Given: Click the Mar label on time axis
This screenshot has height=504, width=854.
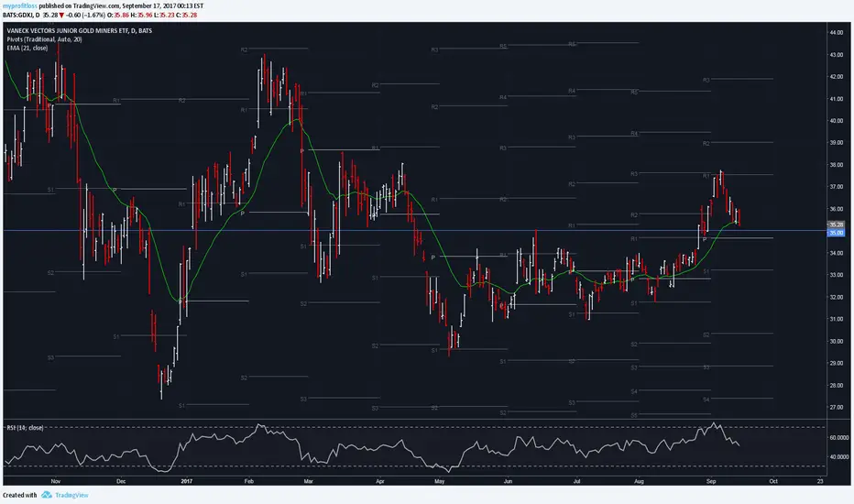Looking at the screenshot, I should (x=308, y=481).
